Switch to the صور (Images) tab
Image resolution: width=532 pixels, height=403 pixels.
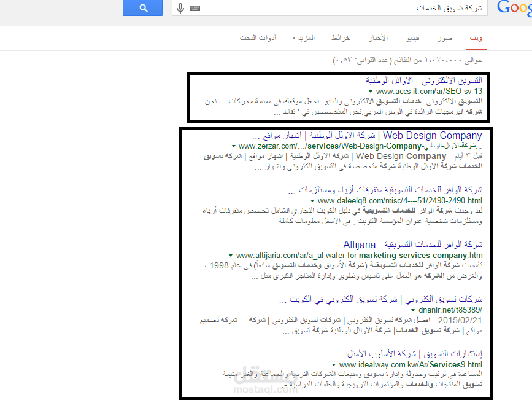point(445,38)
